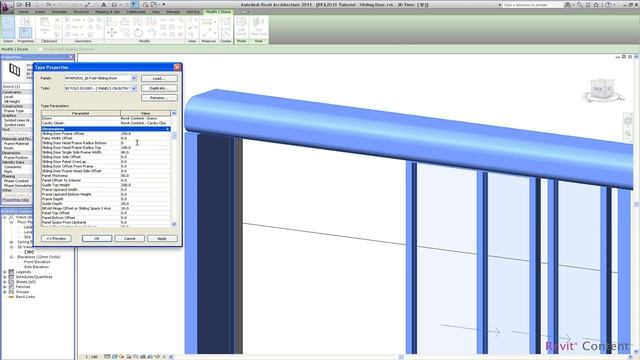Click the parameter list scrollbar down arrow
This screenshot has width=640, height=360.
point(174,224)
